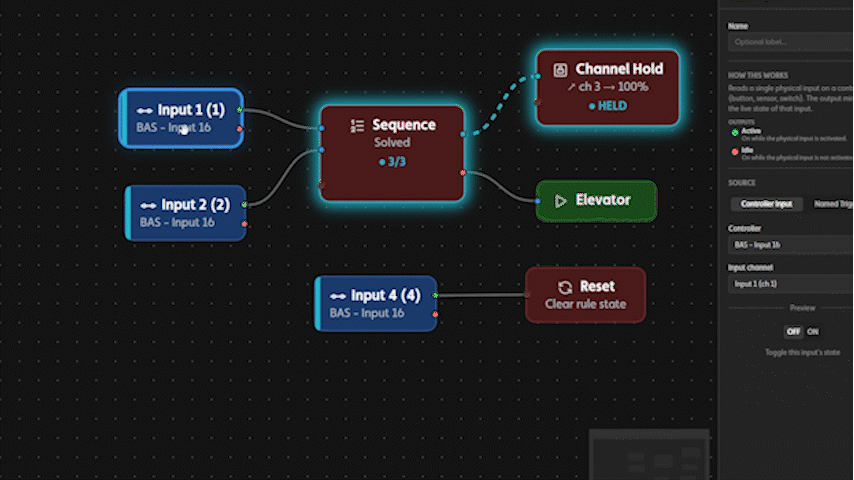Screen dimensions: 854x480
Task: Click the input port on the Elevator node
Action: pos(538,201)
